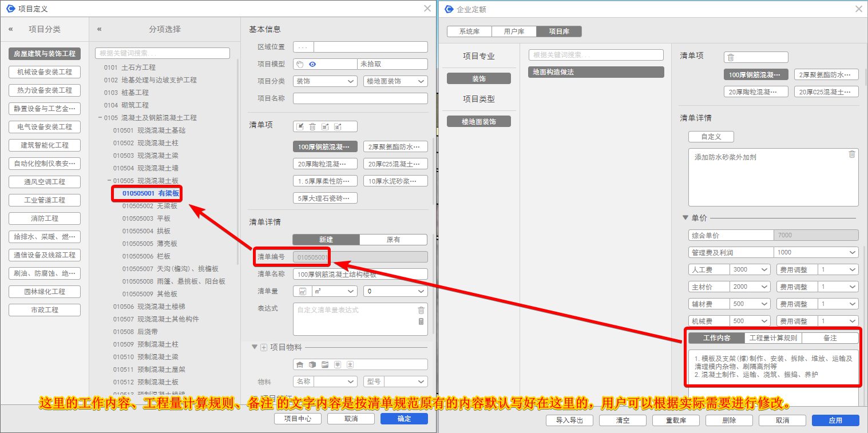Switch to the 系统库 tab

(469, 31)
